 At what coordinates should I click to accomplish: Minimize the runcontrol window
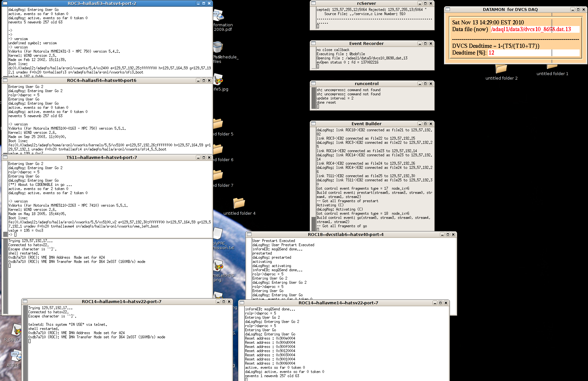[420, 83]
